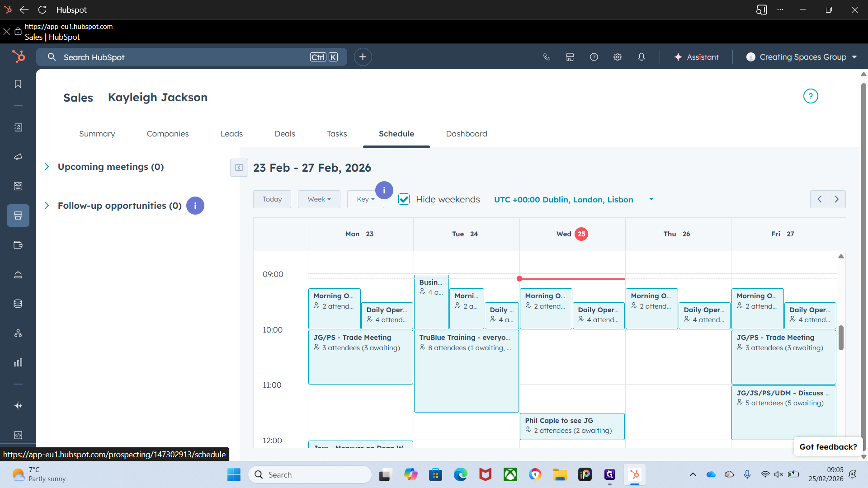Open Friday's JG/JS/PS/UDM - Discuss meeting
868x488 pixels.
[783, 412]
